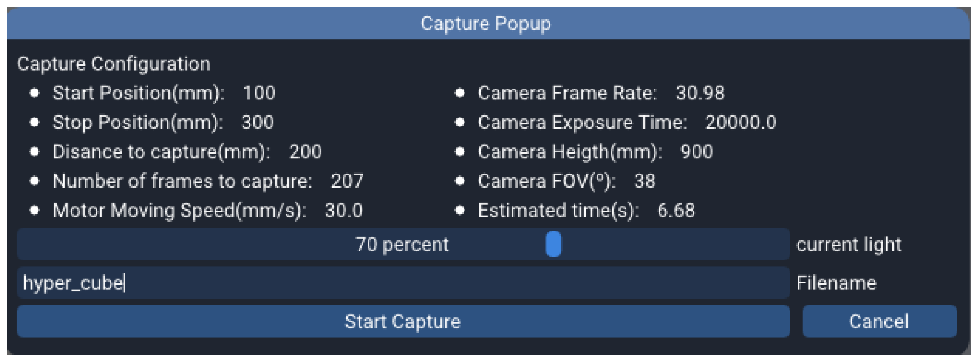The width and height of the screenshot is (980, 363).
Task: Click the Camera Exposure Time value 20000.0
Action: pyautogui.click(x=741, y=123)
